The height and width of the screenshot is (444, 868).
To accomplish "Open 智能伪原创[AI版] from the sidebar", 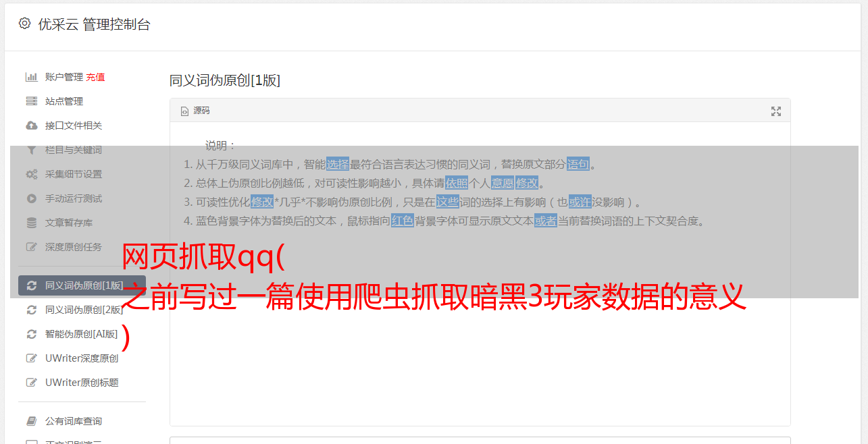I will coord(82,334).
